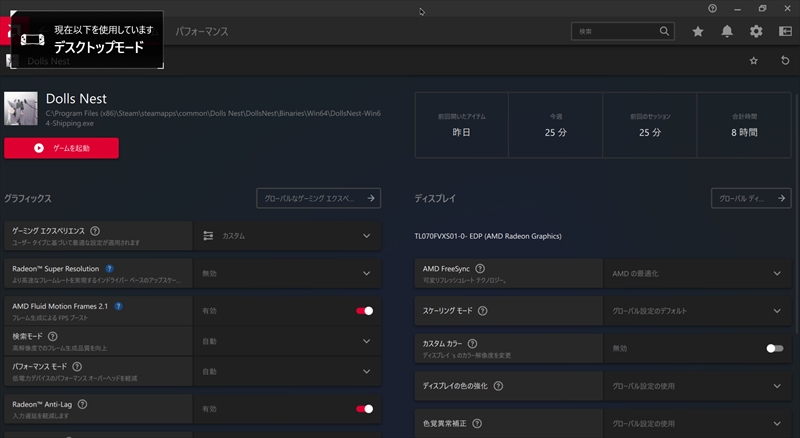
Task: Open favorites star in top toolbar
Action: pos(697,32)
